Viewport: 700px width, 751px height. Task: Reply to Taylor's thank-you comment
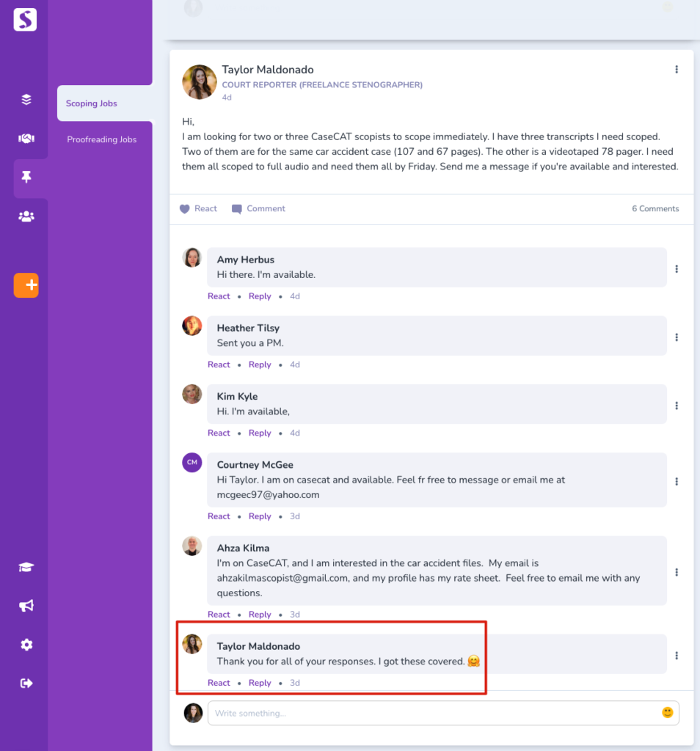(x=260, y=683)
